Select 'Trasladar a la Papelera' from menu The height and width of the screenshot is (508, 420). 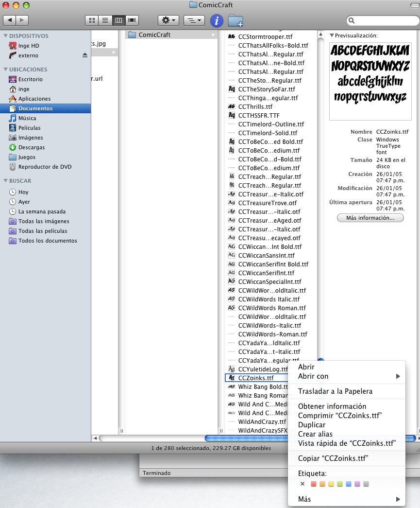click(x=335, y=391)
